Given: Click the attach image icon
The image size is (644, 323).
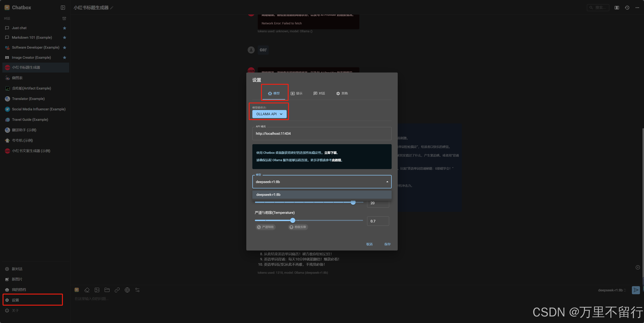Looking at the screenshot, I should pyautogui.click(x=97, y=290).
